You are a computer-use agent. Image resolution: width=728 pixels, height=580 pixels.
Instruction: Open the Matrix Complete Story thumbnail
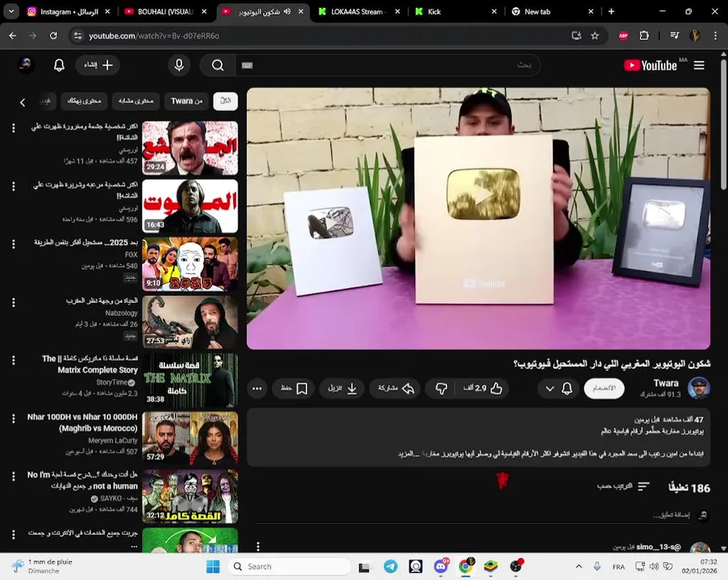point(190,380)
